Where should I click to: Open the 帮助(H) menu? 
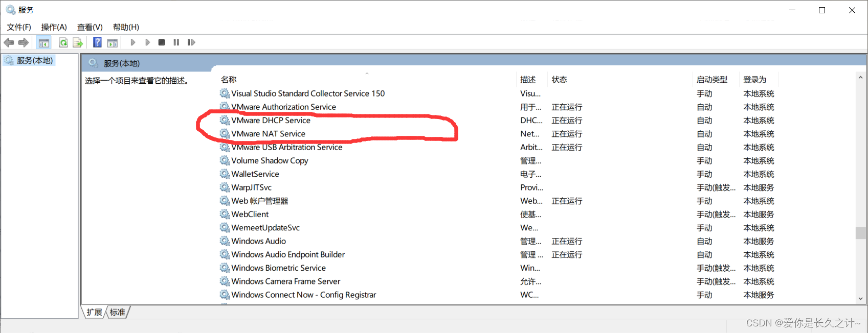[x=126, y=27]
